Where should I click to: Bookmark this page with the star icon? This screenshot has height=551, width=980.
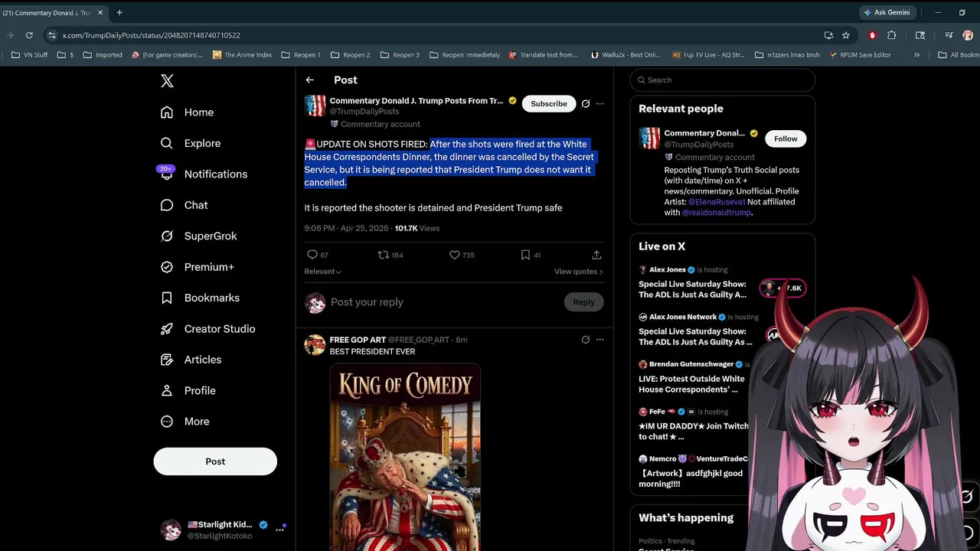pyautogui.click(x=846, y=35)
